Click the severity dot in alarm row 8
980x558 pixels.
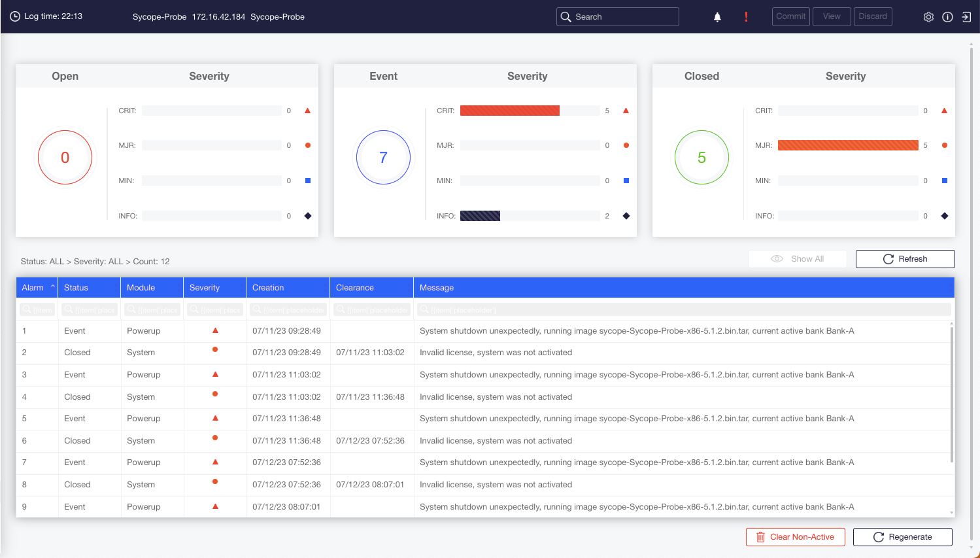(215, 482)
